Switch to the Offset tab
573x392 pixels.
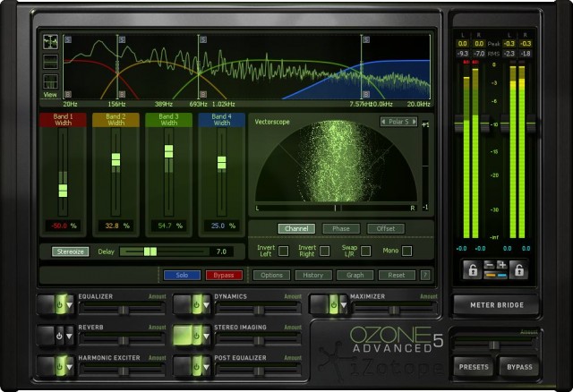coord(385,229)
